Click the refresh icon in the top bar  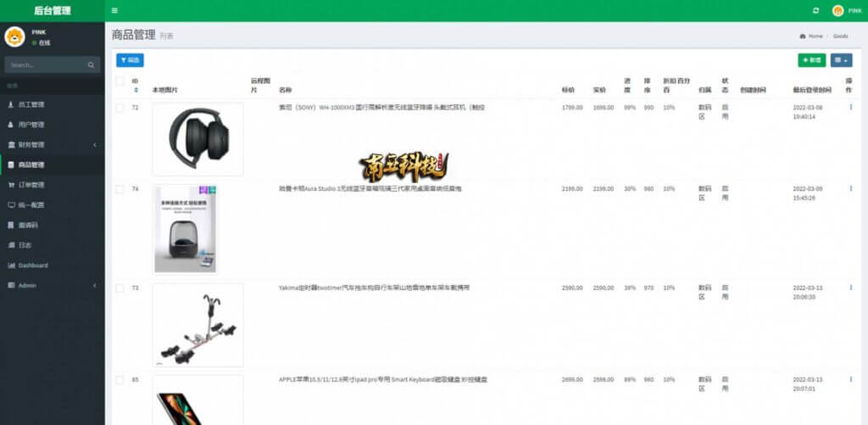click(x=815, y=10)
